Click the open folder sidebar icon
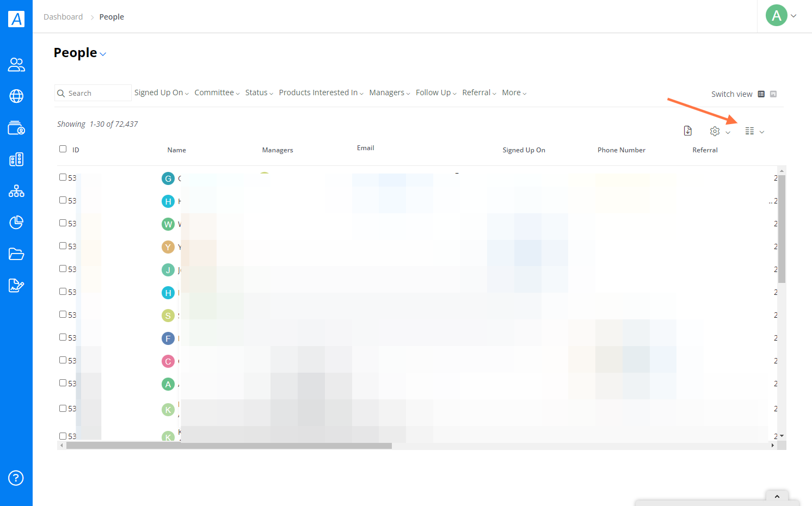 click(x=16, y=254)
